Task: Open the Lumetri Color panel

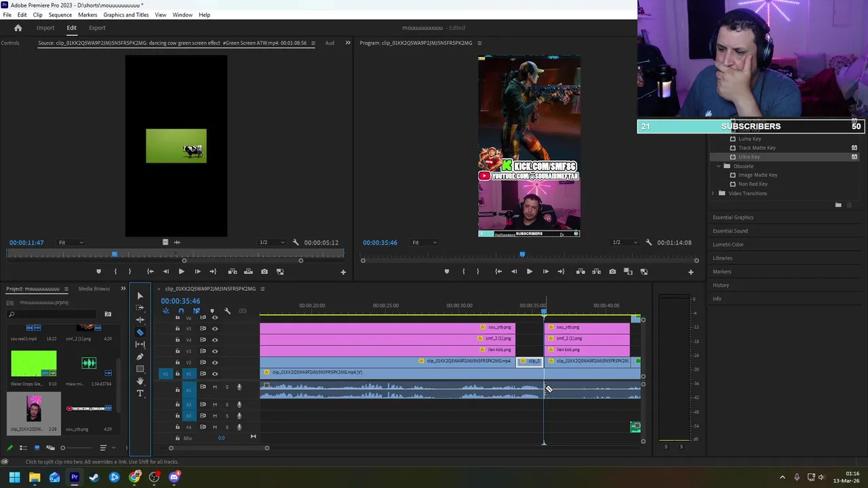Action: click(728, 245)
